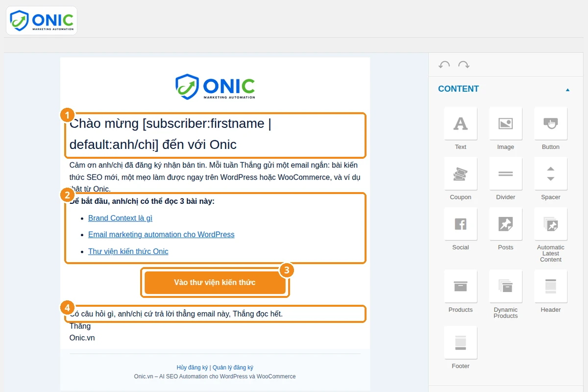Click the Onic logo inside the email
Screen dimensions: 588x392
click(x=215, y=87)
